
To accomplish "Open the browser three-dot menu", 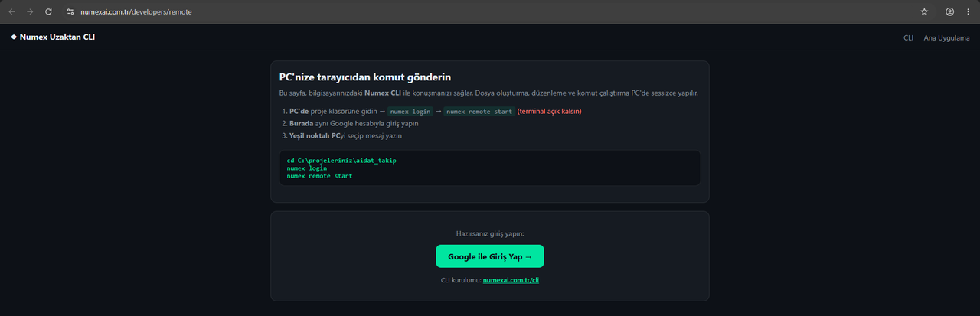I will coord(968,11).
